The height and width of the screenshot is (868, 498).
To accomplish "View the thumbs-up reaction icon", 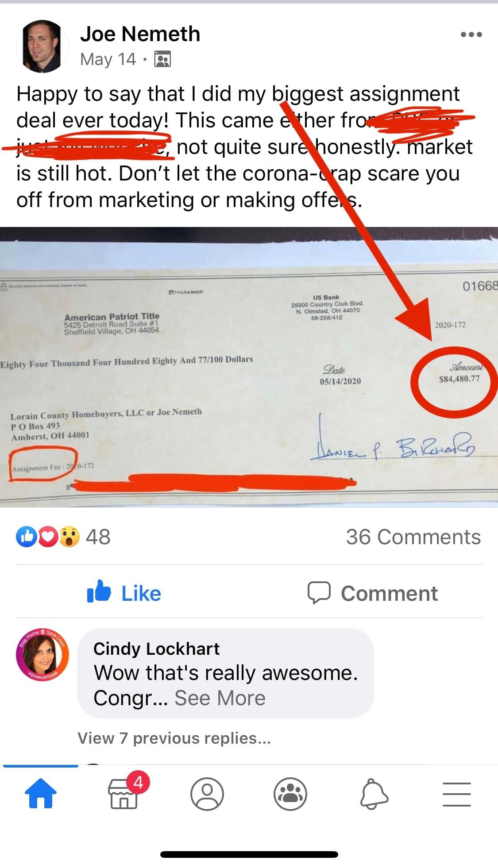I will [x=27, y=537].
